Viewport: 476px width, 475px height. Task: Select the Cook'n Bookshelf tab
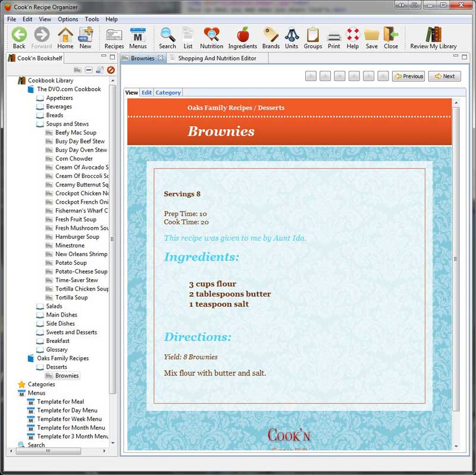tap(36, 58)
